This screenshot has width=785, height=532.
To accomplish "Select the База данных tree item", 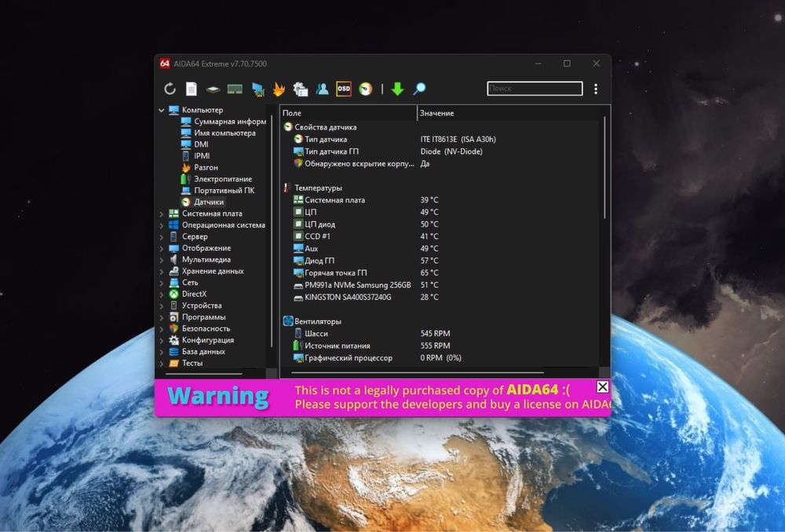I will click(x=197, y=352).
